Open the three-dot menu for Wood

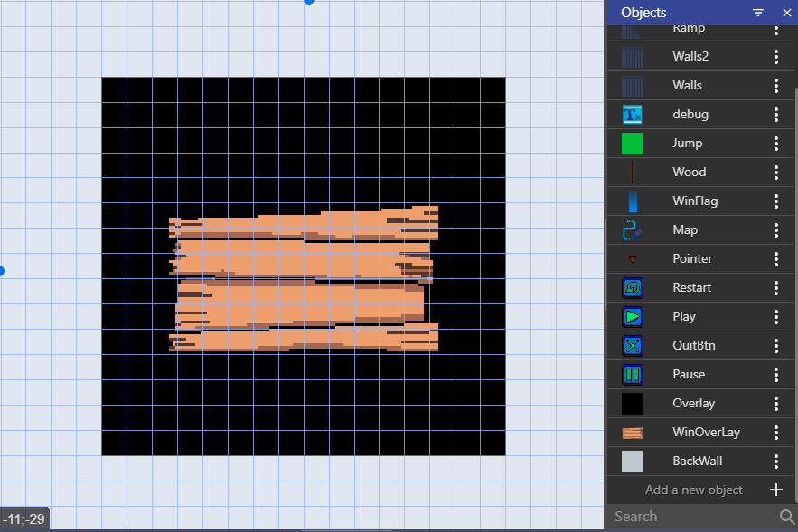[776, 173]
